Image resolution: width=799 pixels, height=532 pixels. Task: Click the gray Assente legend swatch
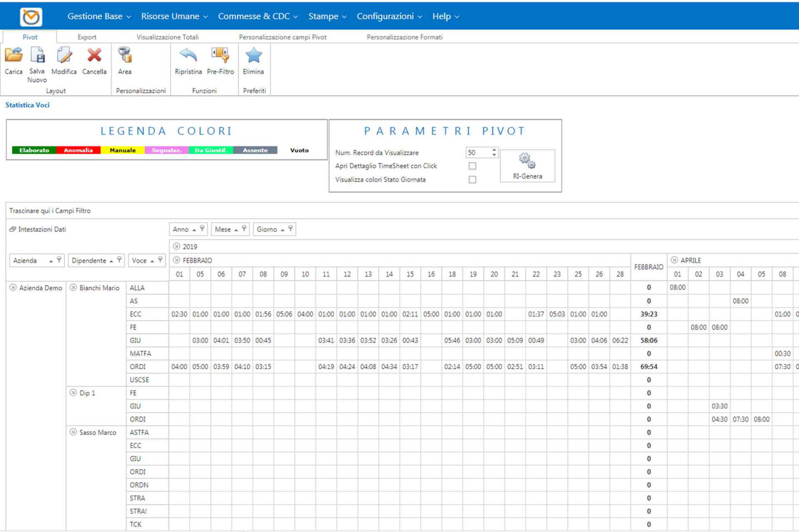pyautogui.click(x=256, y=150)
